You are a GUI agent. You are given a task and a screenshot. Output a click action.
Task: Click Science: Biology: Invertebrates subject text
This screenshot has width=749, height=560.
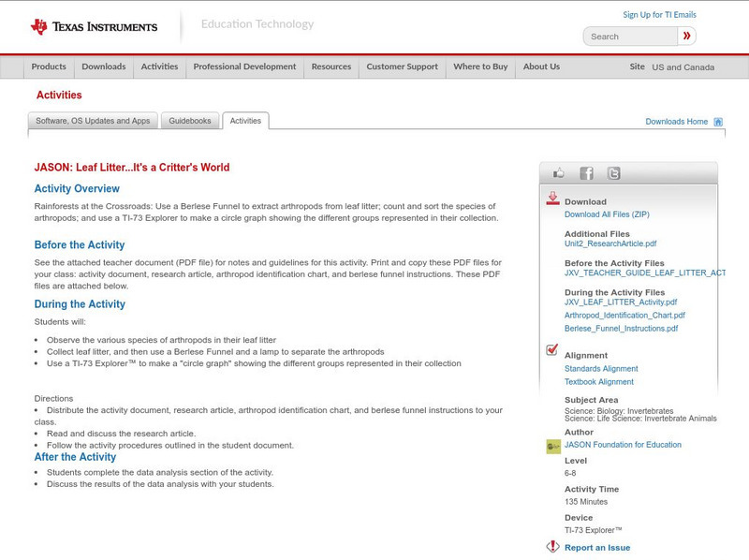pos(619,411)
